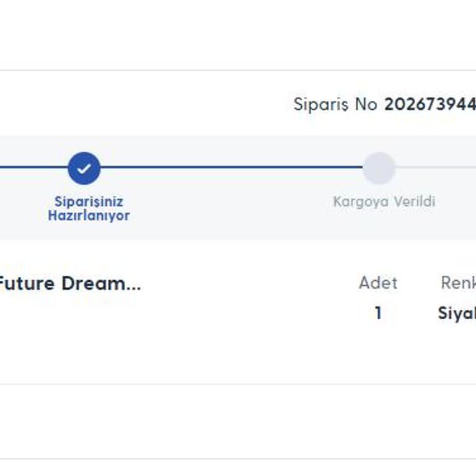Click the bottom-most horizontal divider line

238,459
